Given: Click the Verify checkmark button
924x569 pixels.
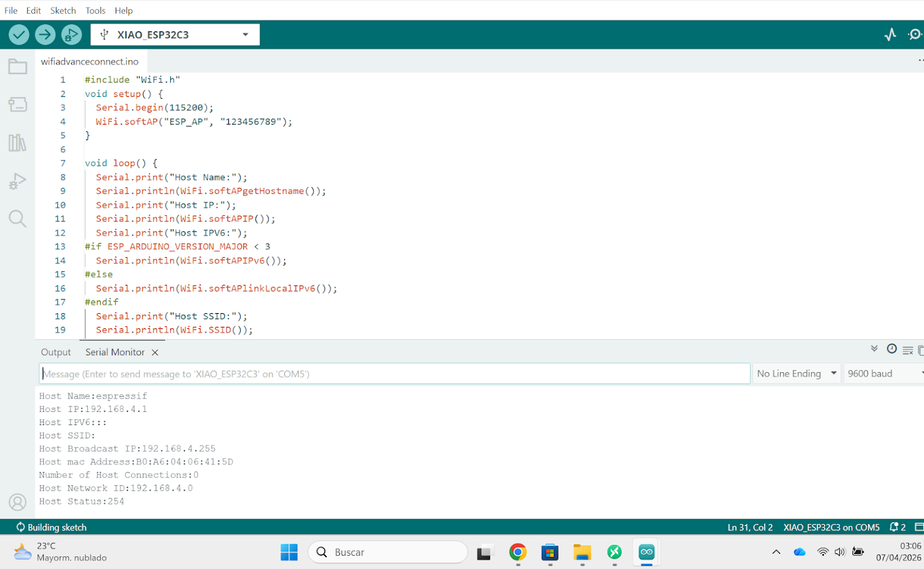Looking at the screenshot, I should pos(19,35).
